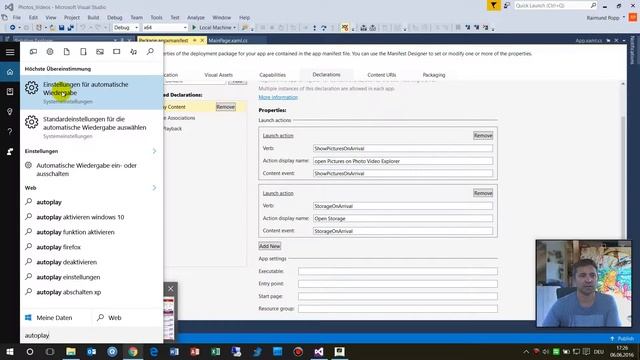Open the MainPage.xaml.cs document tab

(228, 40)
